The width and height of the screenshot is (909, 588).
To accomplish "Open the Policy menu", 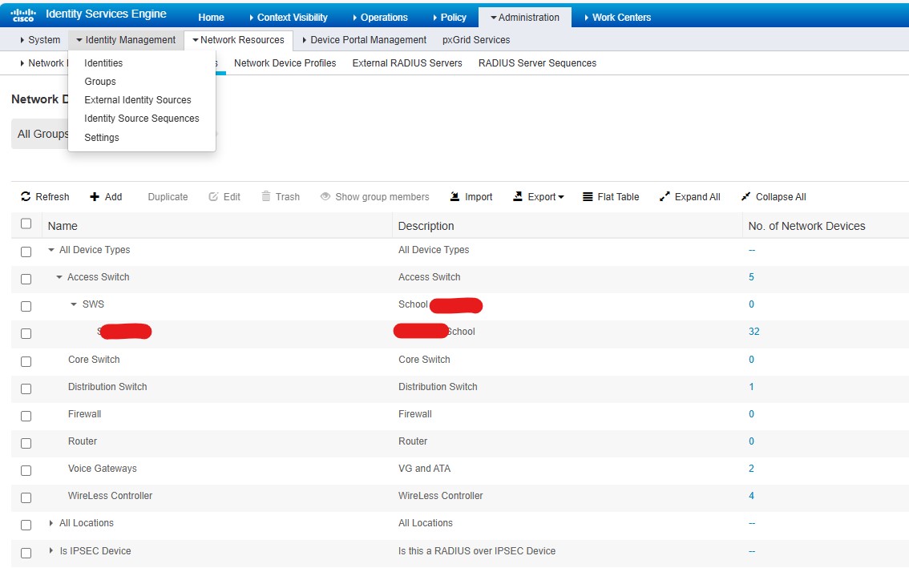I will [449, 18].
